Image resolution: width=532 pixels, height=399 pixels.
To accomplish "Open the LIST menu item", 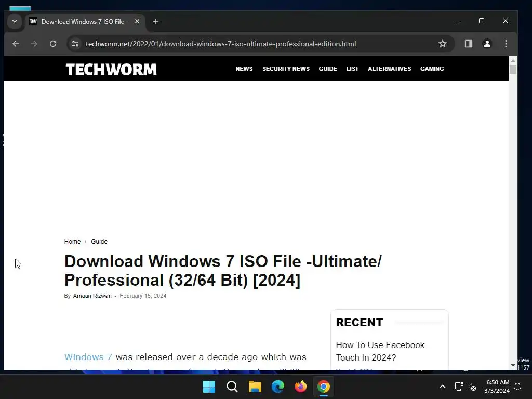I will (352, 69).
